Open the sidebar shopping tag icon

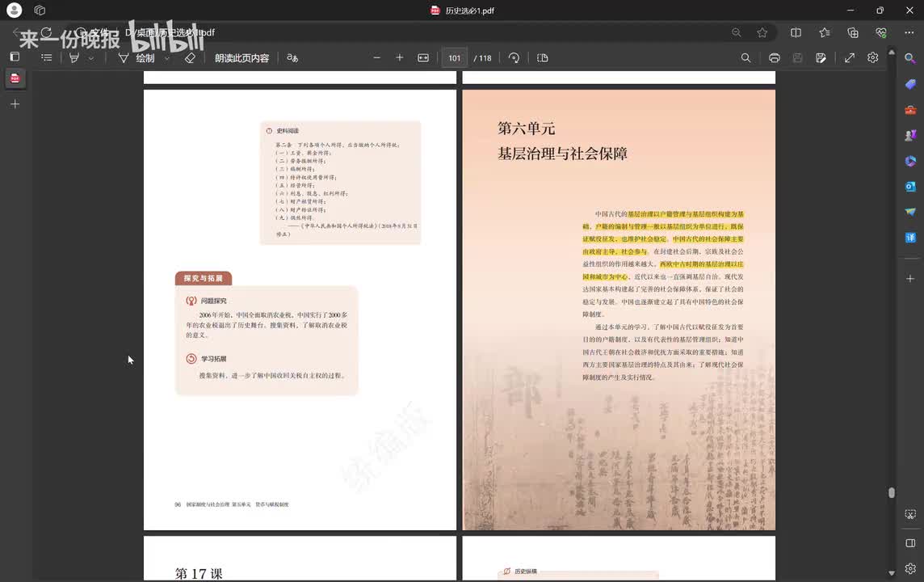point(910,84)
